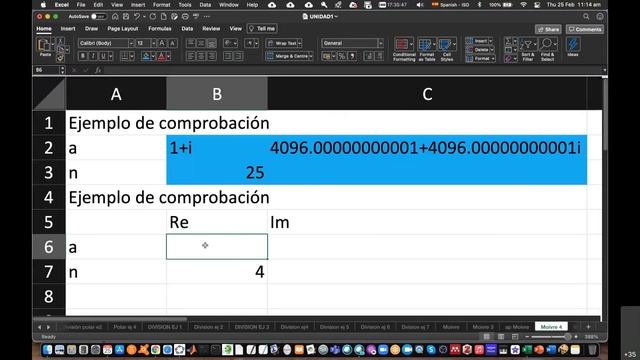Increase the indent
Image resolution: width=640 pixels, height=360 pixels.
[239, 56]
